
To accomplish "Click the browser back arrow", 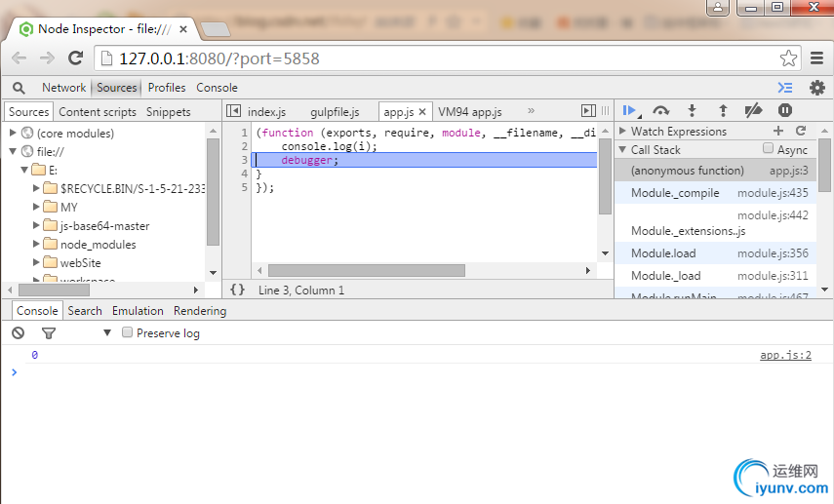I will (19, 58).
